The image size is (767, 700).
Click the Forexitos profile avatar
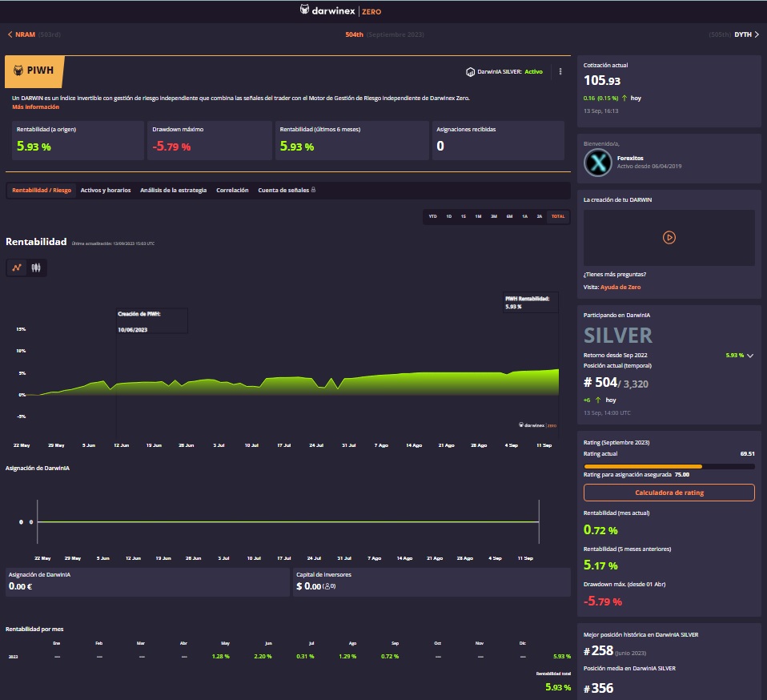[x=599, y=162]
